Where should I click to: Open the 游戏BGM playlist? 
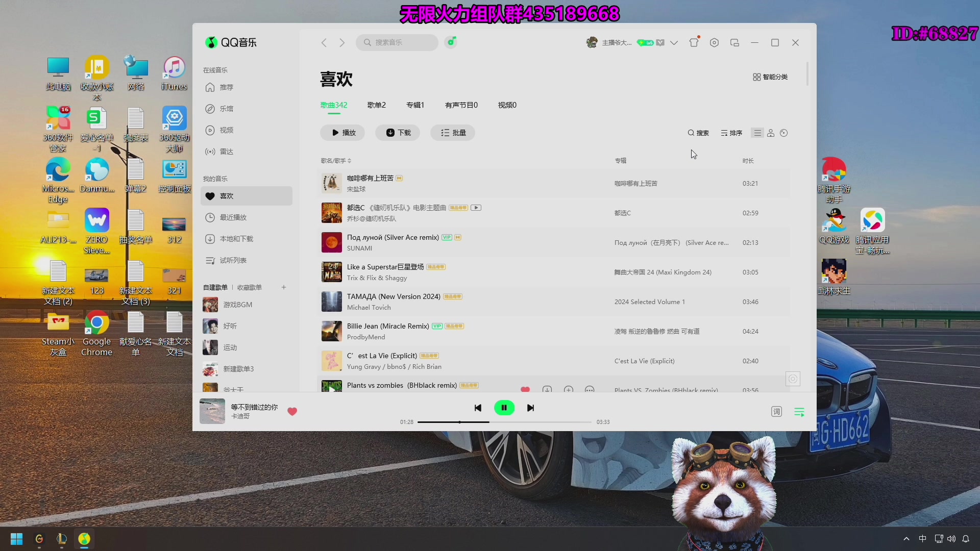247,305
